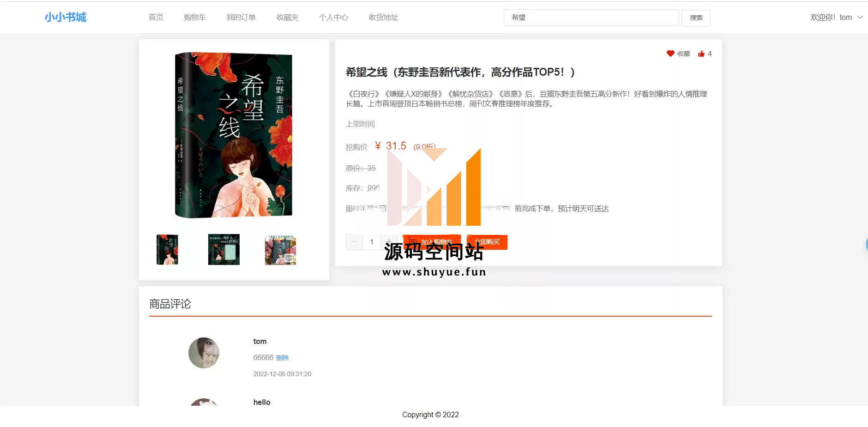Image resolution: width=868 pixels, height=427 pixels.
Task: Go to 我的订单 page
Action: click(x=241, y=18)
